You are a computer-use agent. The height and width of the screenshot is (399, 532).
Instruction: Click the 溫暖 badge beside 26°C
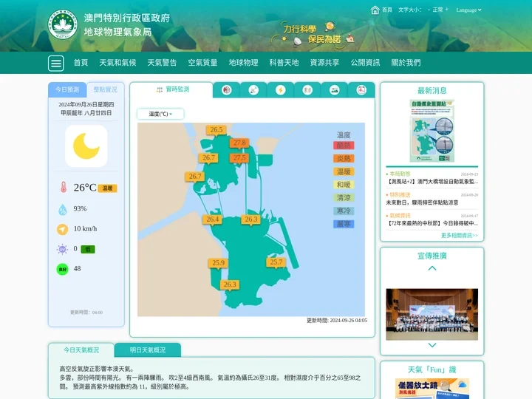point(108,188)
